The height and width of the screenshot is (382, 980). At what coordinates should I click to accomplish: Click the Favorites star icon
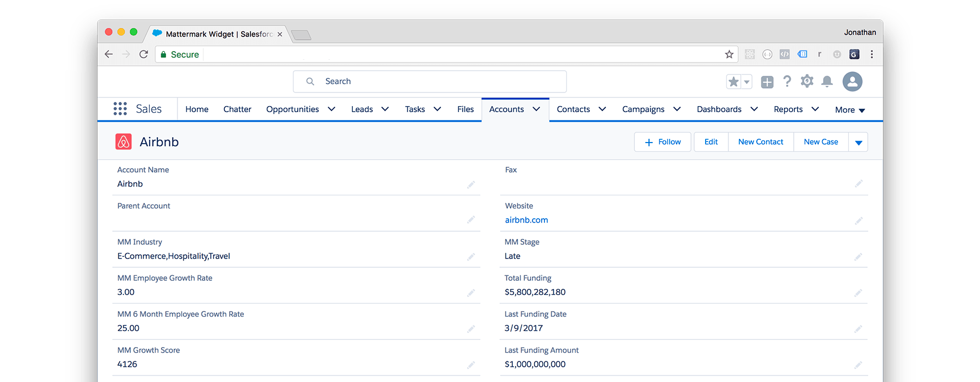(733, 82)
